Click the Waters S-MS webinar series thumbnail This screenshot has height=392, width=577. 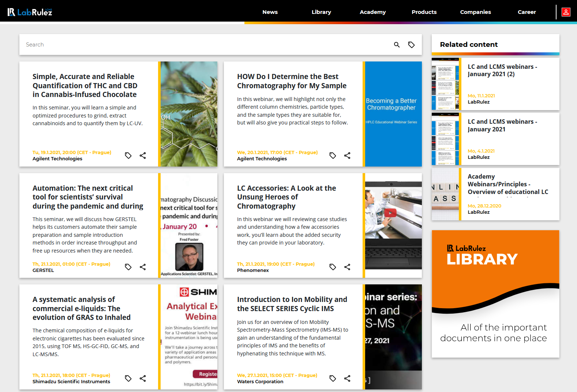[393, 337]
